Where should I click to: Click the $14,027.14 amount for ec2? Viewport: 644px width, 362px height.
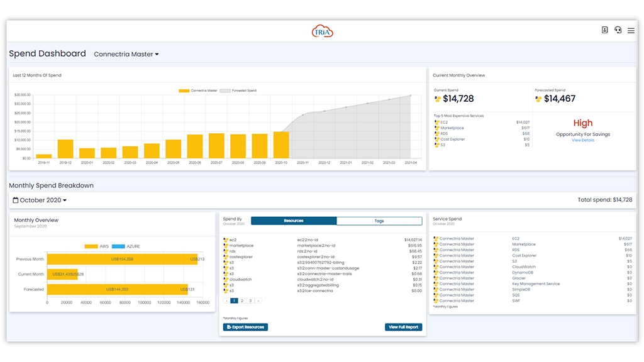[x=413, y=240]
